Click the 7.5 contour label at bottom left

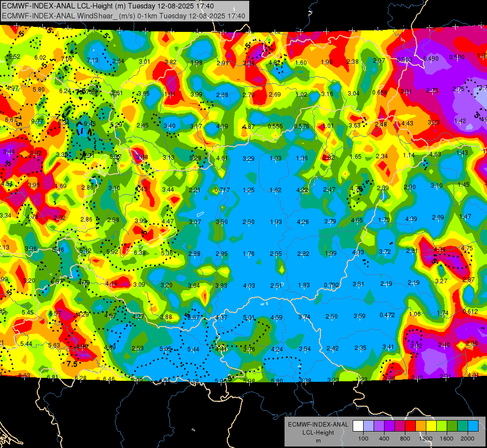(72, 364)
